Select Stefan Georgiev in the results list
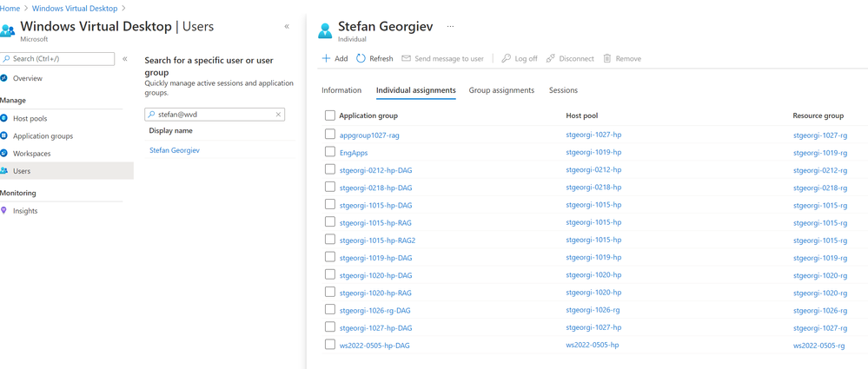The width and height of the screenshot is (868, 369). (x=175, y=150)
